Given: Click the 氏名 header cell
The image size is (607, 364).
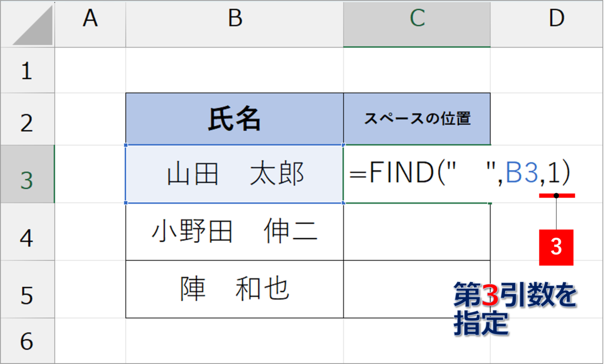Looking at the screenshot, I should 234,119.
